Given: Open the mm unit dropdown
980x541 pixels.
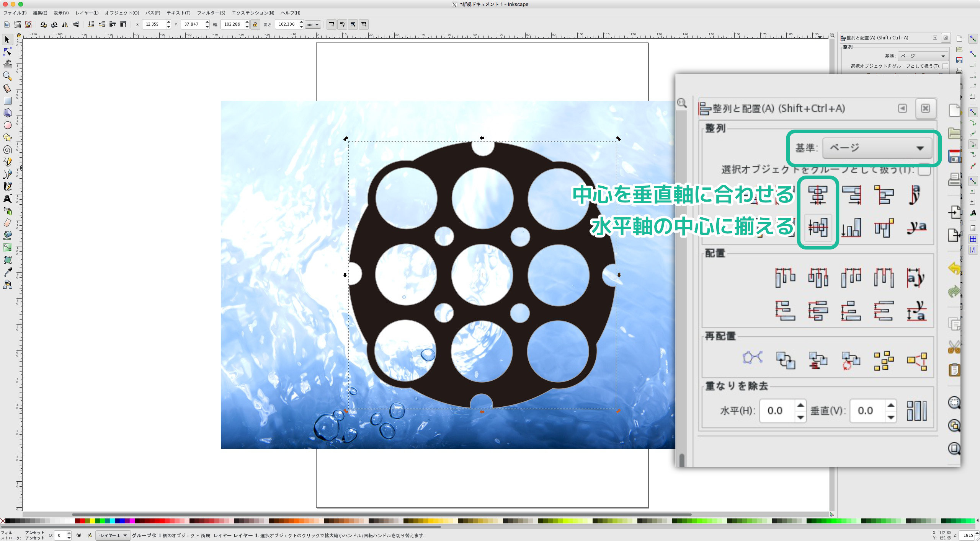Looking at the screenshot, I should click(x=313, y=24).
